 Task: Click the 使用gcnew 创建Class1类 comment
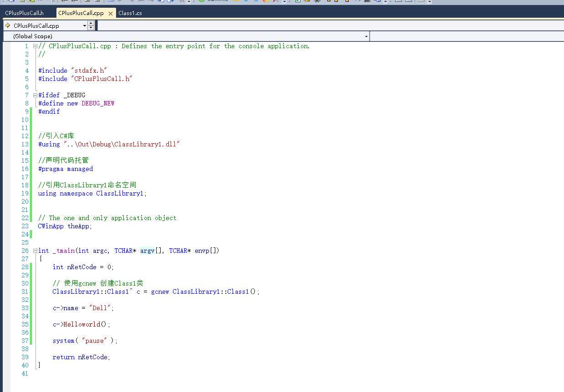click(x=98, y=283)
